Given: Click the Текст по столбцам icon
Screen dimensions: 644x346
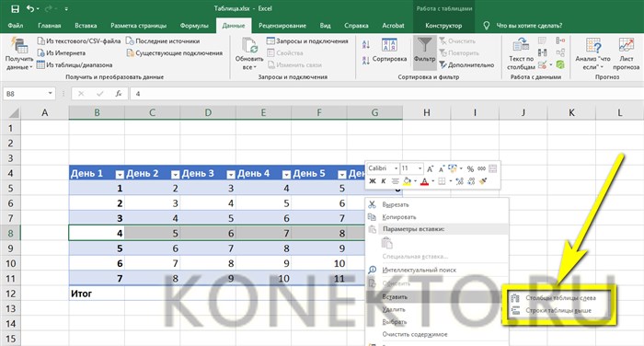Looking at the screenshot, I should coord(521,45).
